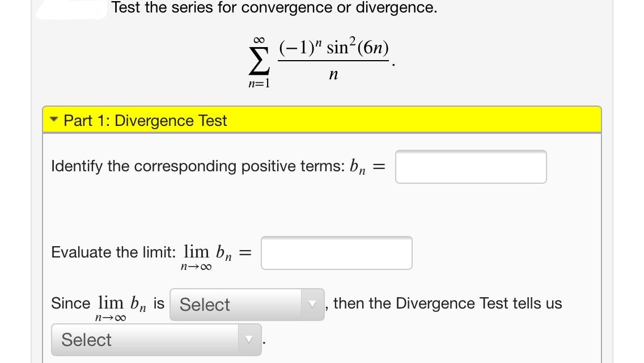Click the first Select box to choose limit behavior
Viewport: 644px width, 363px height.
238,305
